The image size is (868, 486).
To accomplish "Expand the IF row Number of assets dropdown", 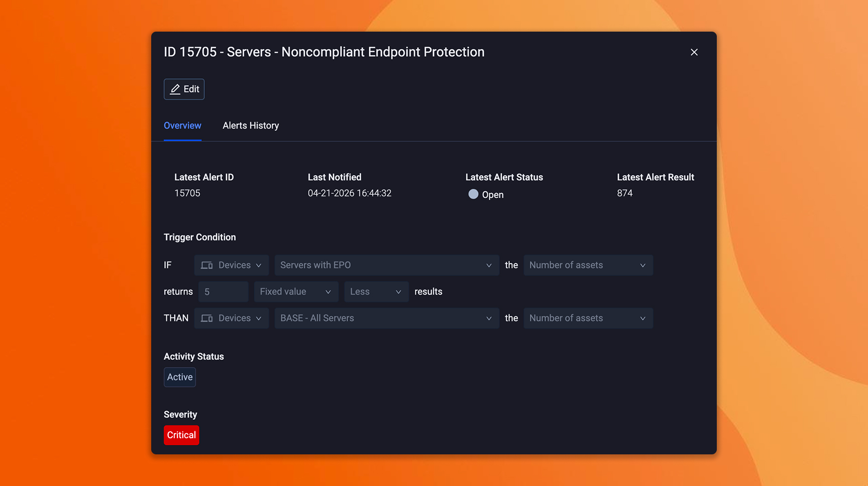I will 588,265.
